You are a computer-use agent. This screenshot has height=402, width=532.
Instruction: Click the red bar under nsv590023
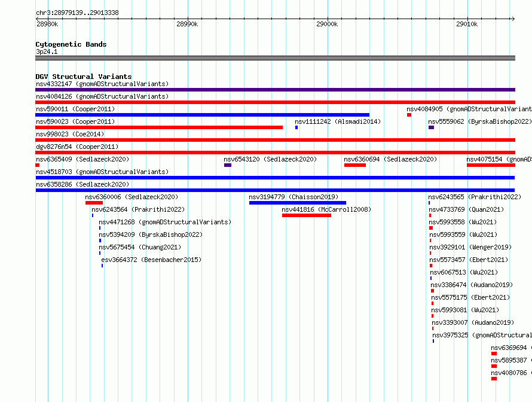(x=159, y=127)
